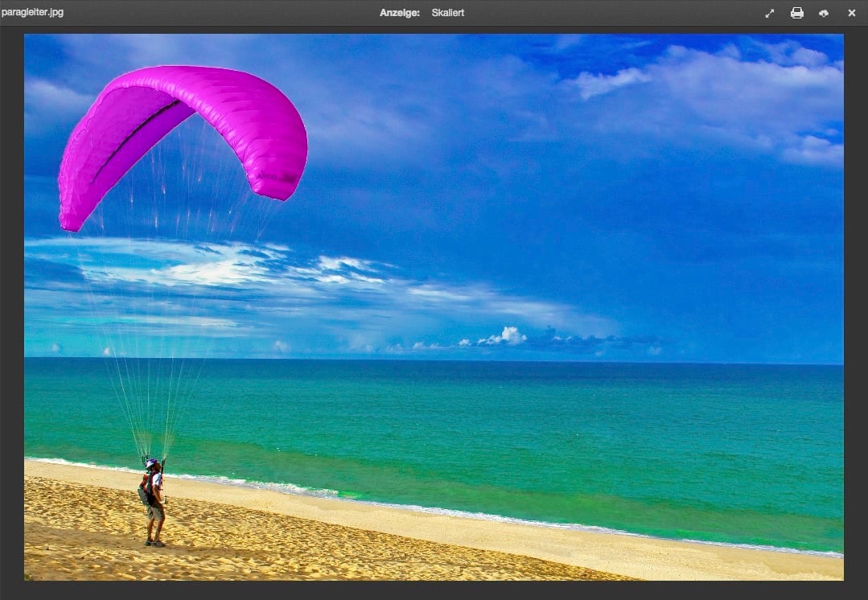The width and height of the screenshot is (868, 600).
Task: Expand the image viewer to fullscreen
Action: pyautogui.click(x=770, y=14)
